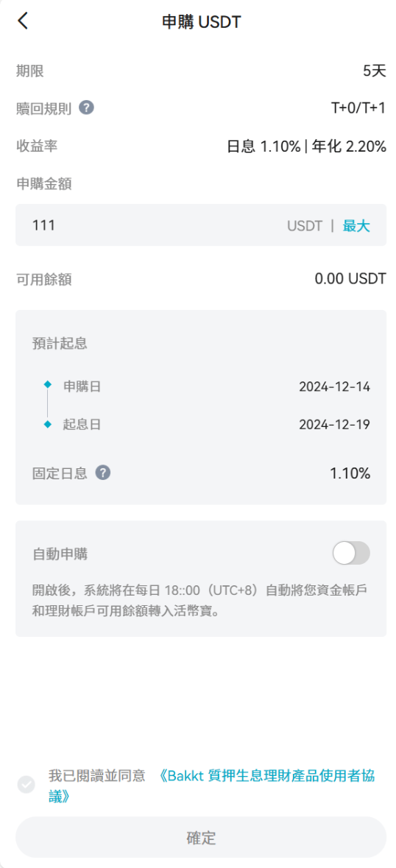This screenshot has height=868, width=396.
Task: Click the 0.00 USDT available balance
Action: coord(350,278)
